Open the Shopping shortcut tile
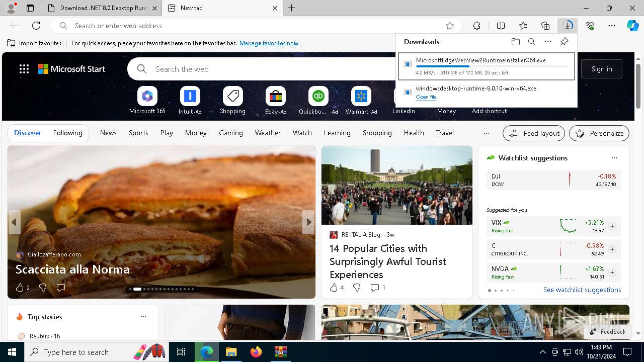This screenshot has height=362, width=644. point(232,100)
